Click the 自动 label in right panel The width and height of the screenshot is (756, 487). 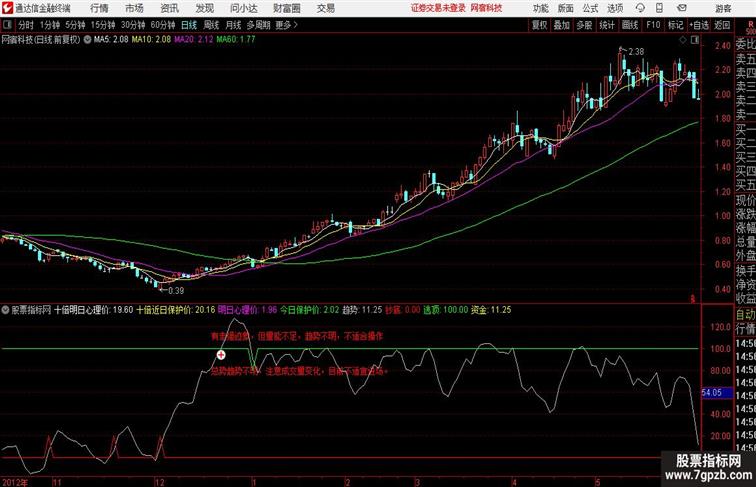pos(745,315)
